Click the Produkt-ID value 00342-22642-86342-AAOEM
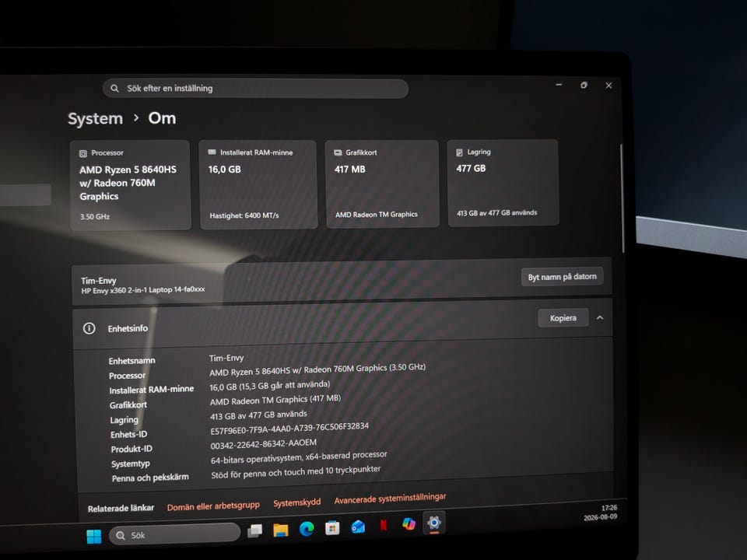This screenshot has height=560, width=747. click(x=264, y=444)
